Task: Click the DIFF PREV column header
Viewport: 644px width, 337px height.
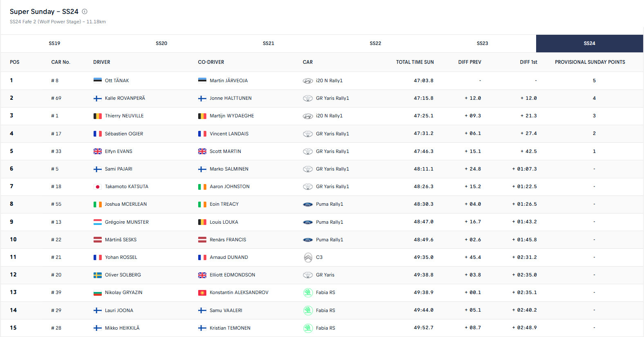Action: pos(470,62)
